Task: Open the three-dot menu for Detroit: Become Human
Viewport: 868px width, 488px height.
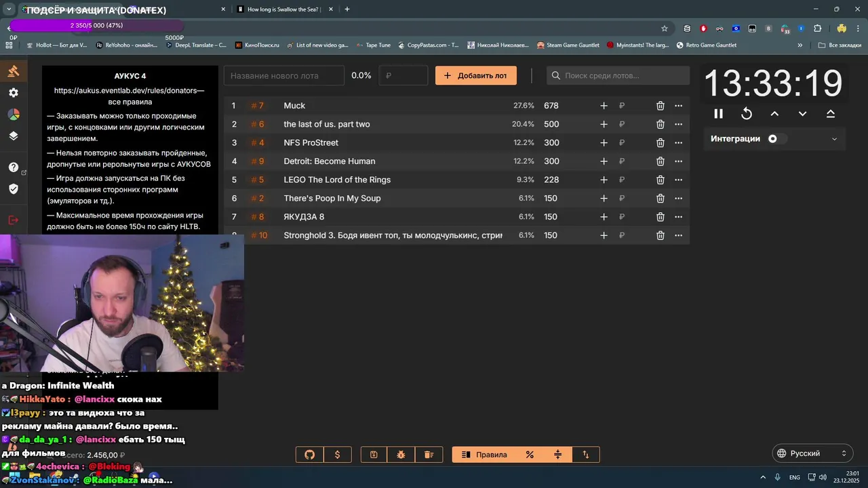Action: click(x=678, y=161)
